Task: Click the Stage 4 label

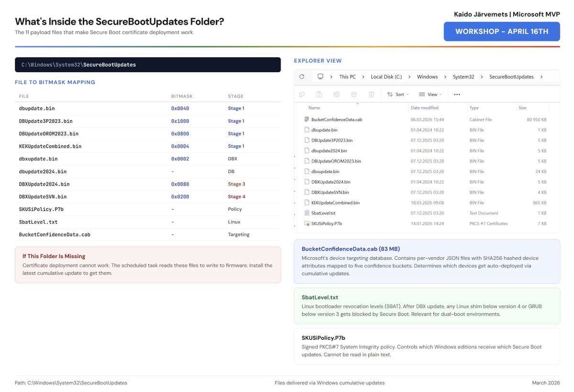Action: point(237,196)
